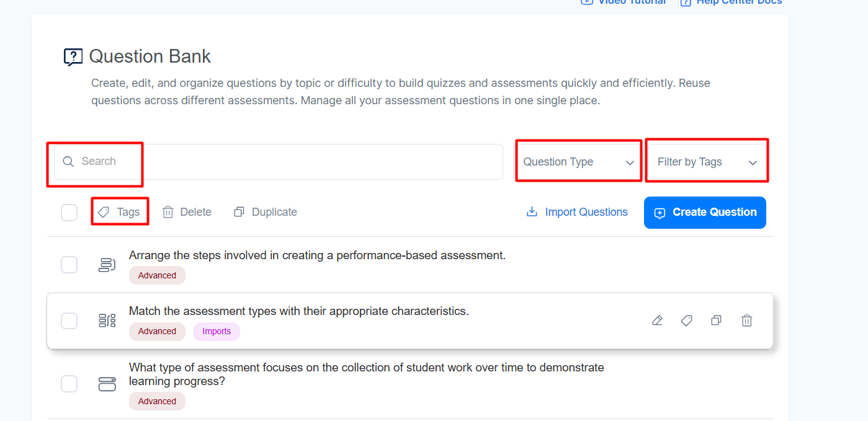Image resolution: width=868 pixels, height=421 pixels.
Task: Check the box for Arrange the steps question
Action: tap(69, 265)
